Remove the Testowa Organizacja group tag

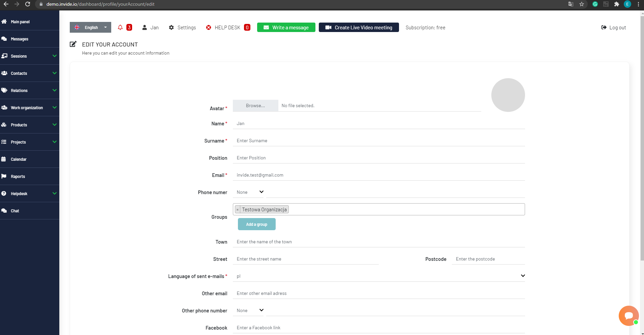click(238, 209)
